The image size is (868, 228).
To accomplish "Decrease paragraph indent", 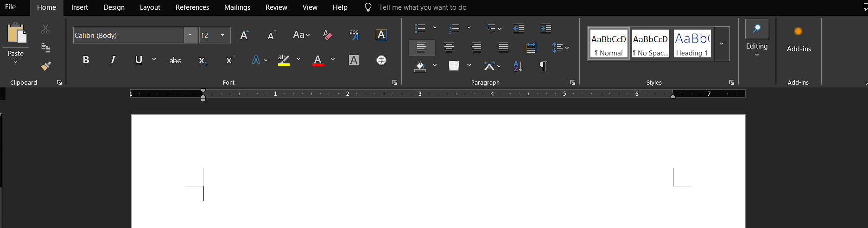I will [519, 29].
